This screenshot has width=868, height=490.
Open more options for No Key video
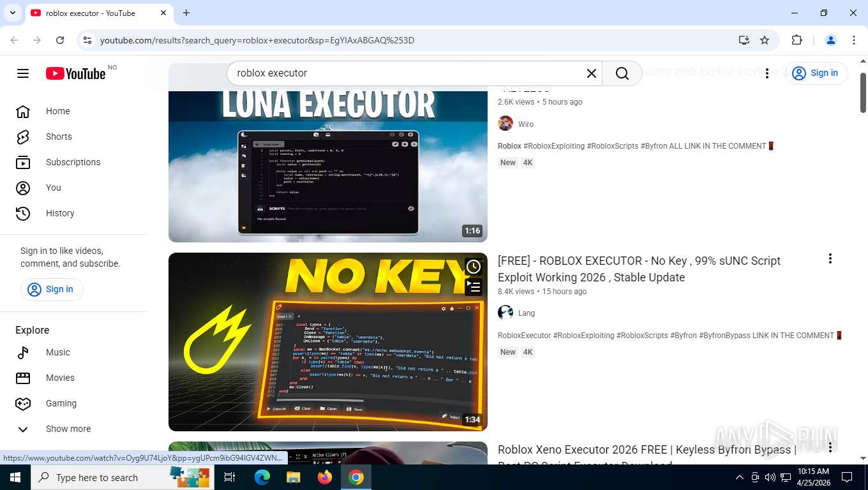coord(830,258)
